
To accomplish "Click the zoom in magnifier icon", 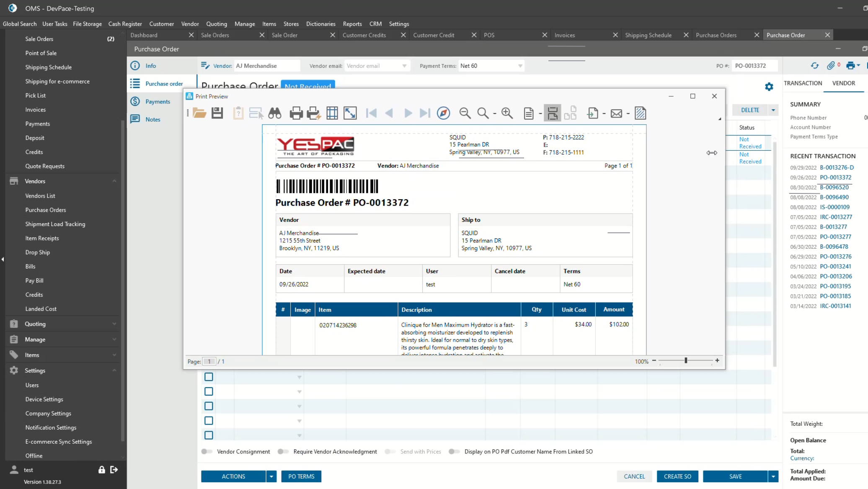I will tap(507, 113).
